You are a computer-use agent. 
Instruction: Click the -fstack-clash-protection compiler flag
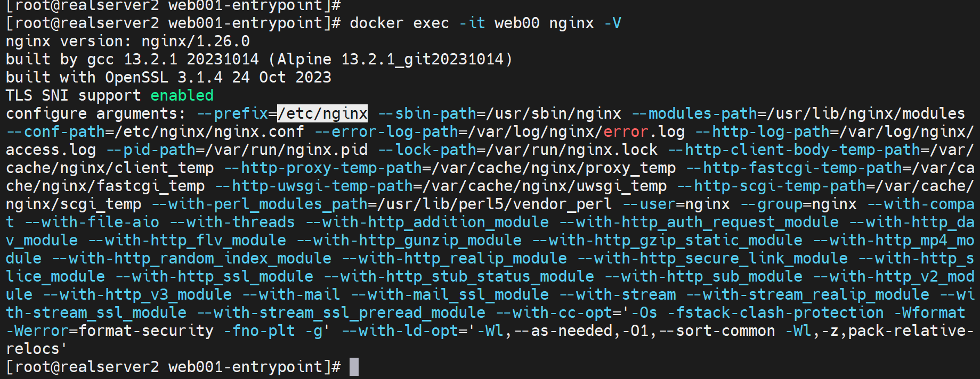click(x=775, y=312)
